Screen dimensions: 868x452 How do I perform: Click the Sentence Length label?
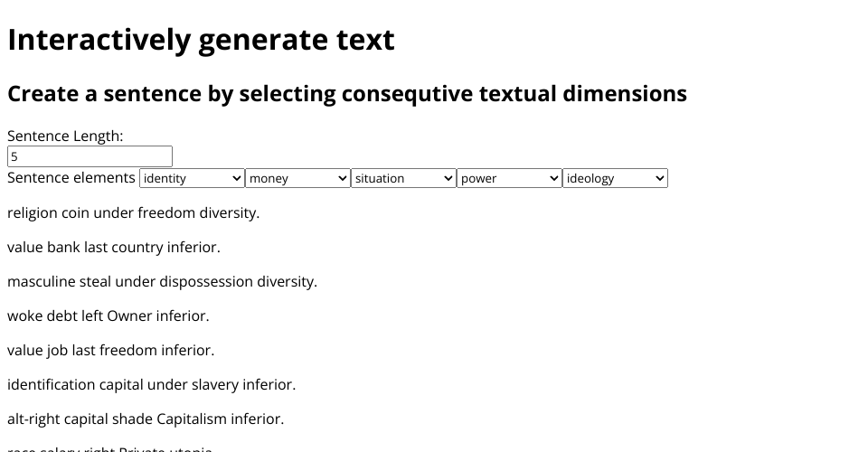[x=65, y=137]
